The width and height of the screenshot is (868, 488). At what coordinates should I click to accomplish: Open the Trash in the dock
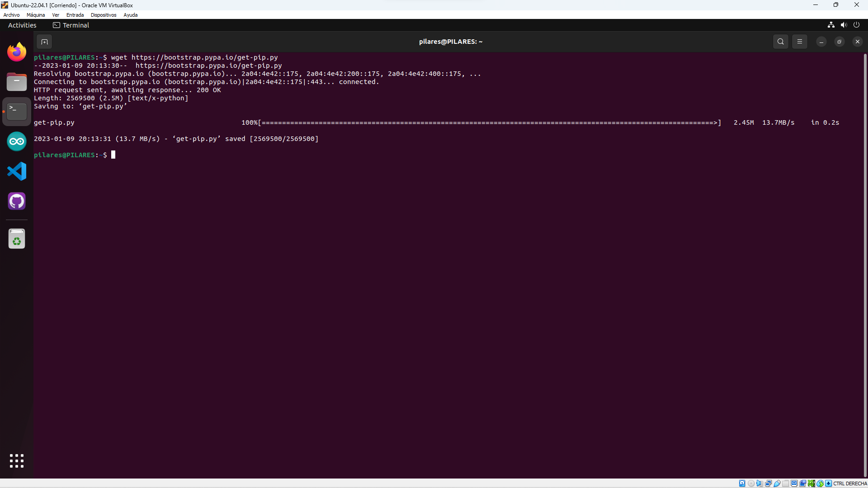pyautogui.click(x=17, y=239)
